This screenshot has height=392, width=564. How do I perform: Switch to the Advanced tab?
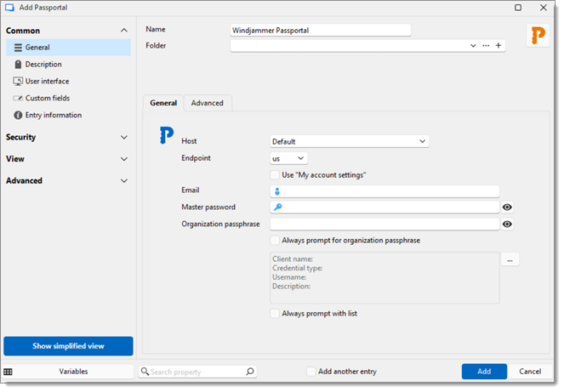208,103
